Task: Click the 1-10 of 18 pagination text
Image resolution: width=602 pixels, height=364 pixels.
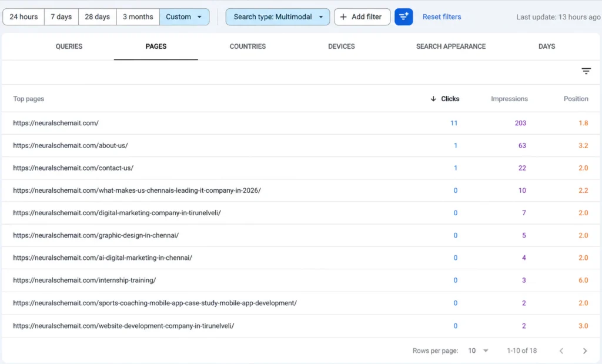Action: (521, 350)
